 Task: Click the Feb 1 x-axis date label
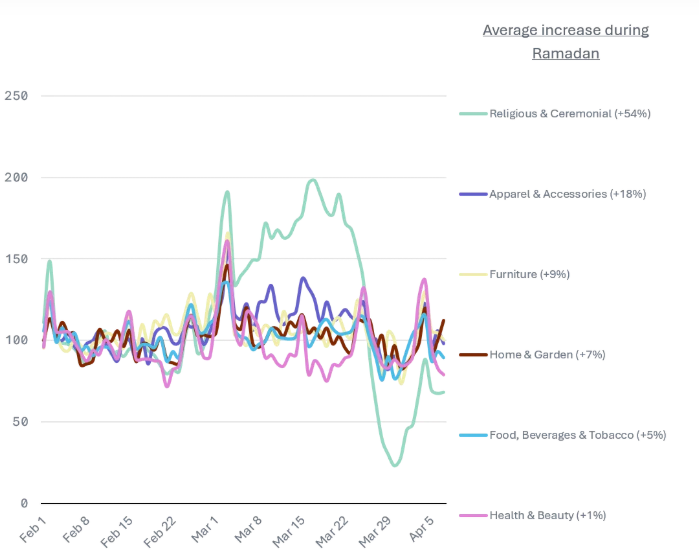point(35,530)
